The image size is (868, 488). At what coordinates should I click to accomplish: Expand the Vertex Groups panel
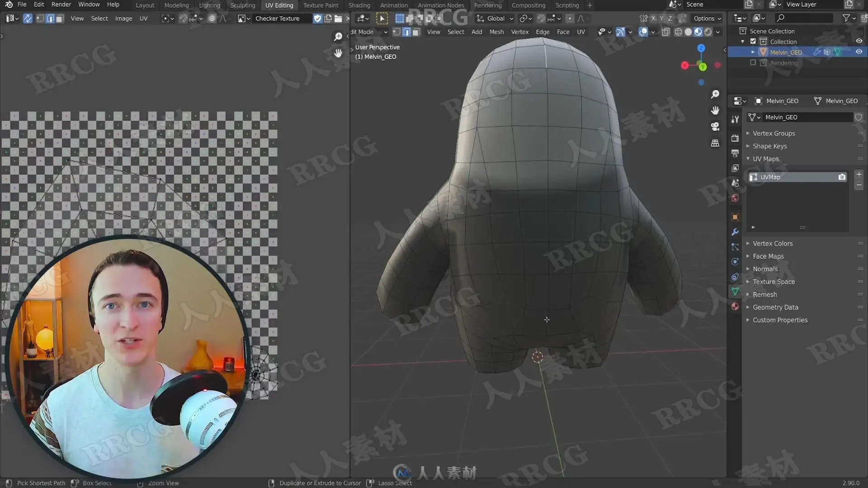[x=774, y=134]
